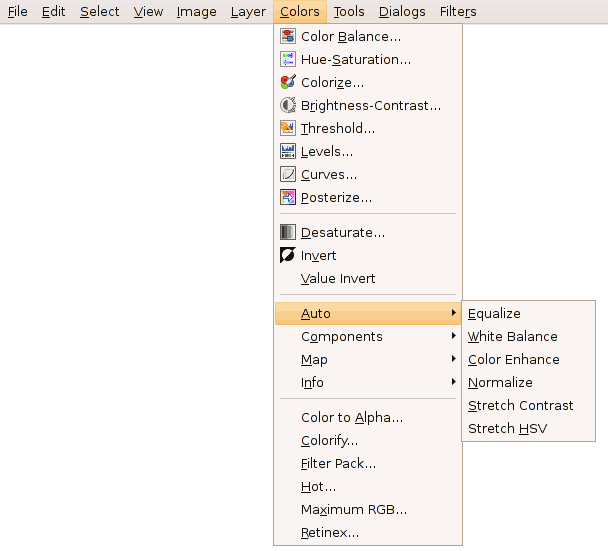Click the Color Balance icon
Screen dimensions: 608x551
(288, 36)
